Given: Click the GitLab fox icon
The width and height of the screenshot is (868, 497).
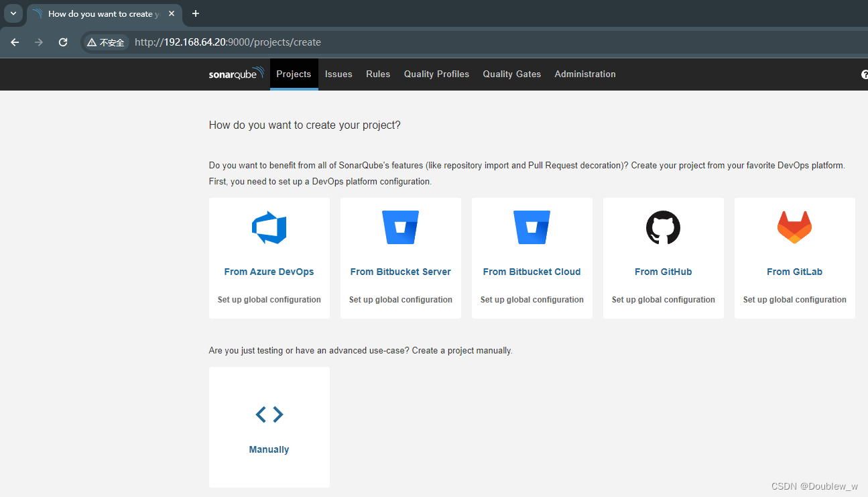Looking at the screenshot, I should (x=794, y=227).
